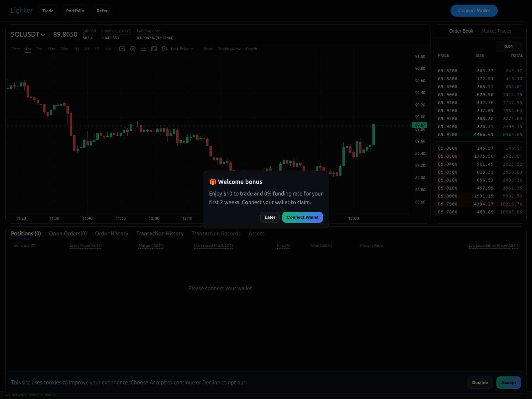Enter fullscreen chart mode
Screen dimensions: 532x399
154,49
